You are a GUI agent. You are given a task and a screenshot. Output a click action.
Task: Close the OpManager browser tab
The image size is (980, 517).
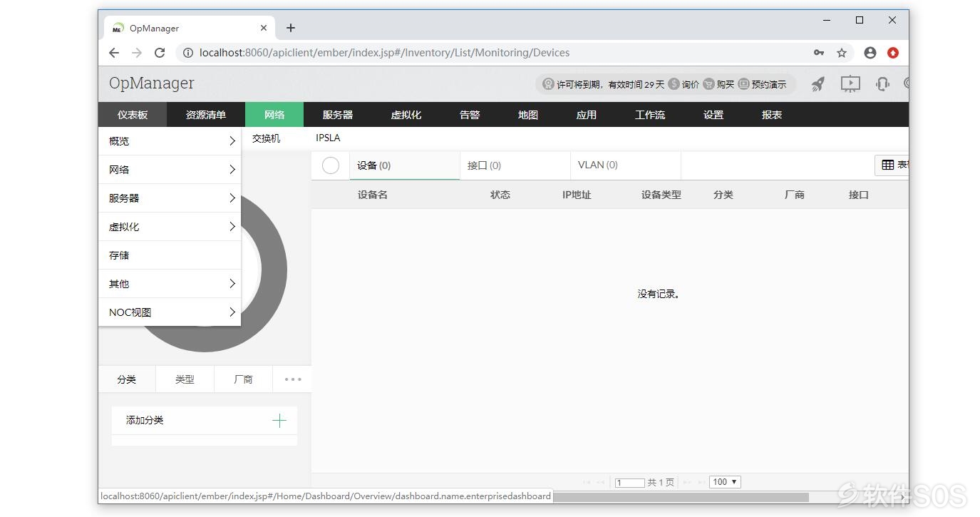pyautogui.click(x=264, y=28)
